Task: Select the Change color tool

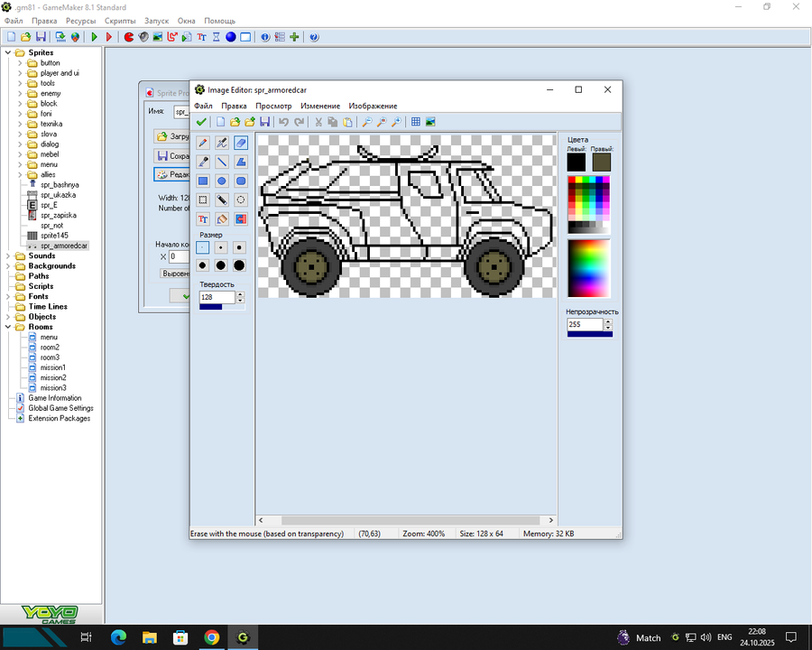Action: coord(241,218)
